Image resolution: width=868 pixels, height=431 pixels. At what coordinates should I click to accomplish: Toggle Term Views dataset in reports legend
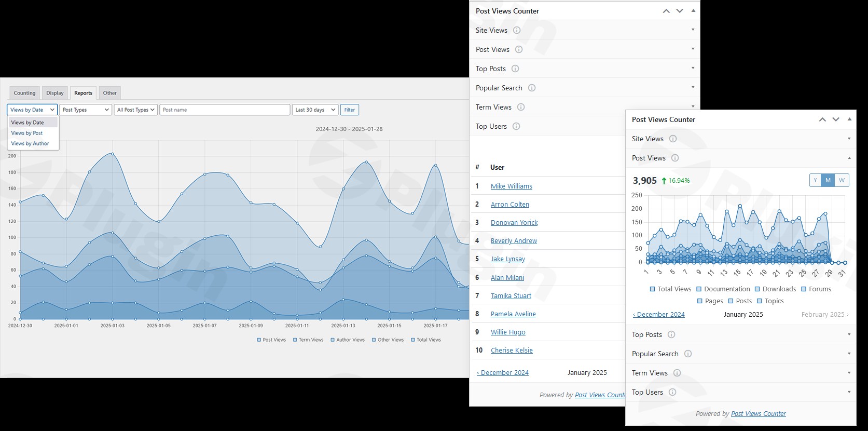308,340
